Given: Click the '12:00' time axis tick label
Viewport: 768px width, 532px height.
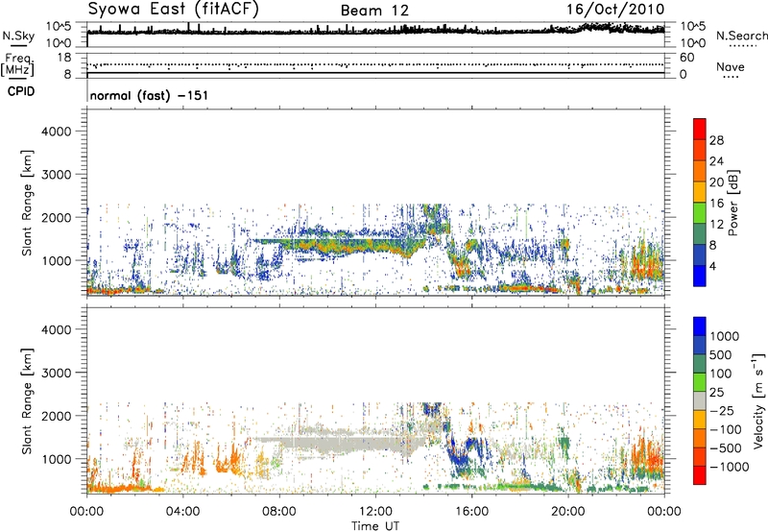Looking at the screenshot, I should [375, 512].
